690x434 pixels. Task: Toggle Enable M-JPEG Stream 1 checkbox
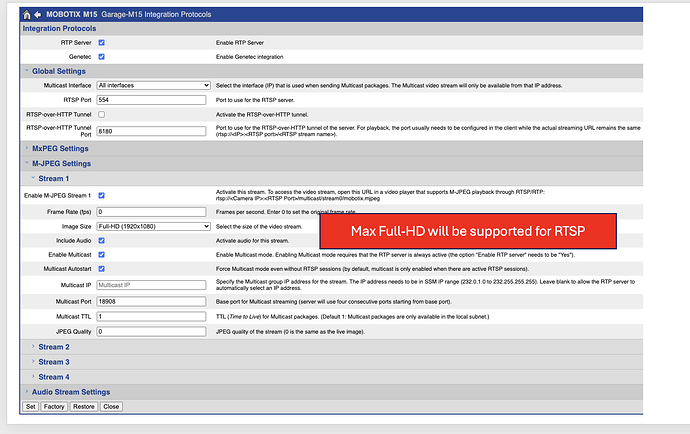tap(102, 195)
